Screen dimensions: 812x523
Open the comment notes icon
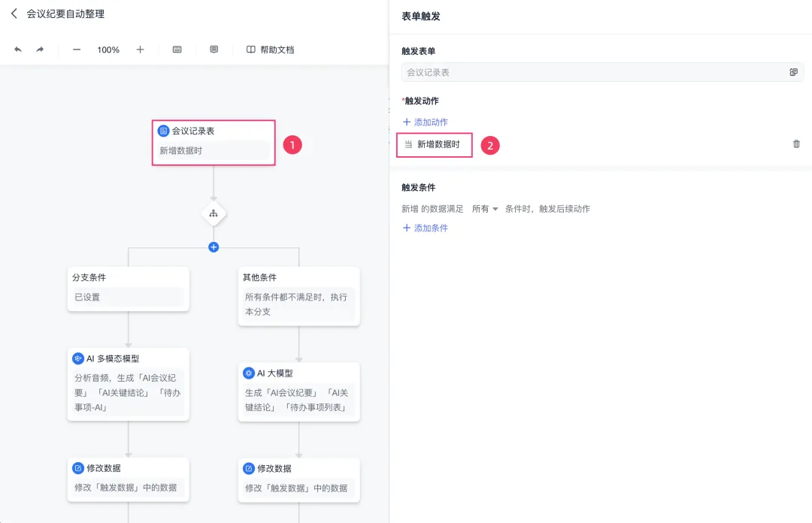tap(214, 50)
